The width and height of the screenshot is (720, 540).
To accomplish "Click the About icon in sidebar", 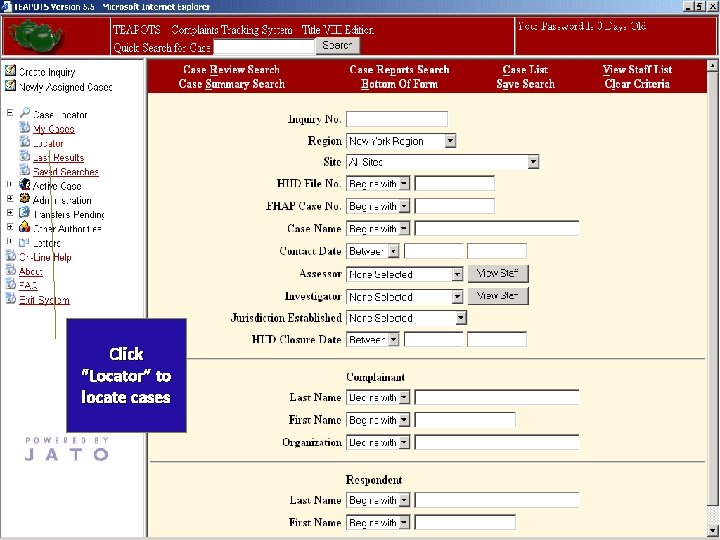I will [11, 270].
